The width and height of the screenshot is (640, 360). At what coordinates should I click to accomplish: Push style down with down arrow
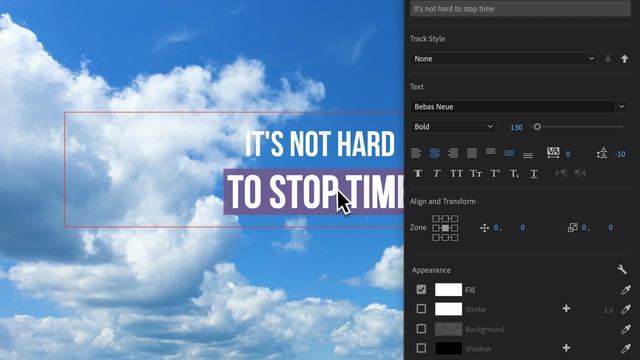pyautogui.click(x=608, y=59)
